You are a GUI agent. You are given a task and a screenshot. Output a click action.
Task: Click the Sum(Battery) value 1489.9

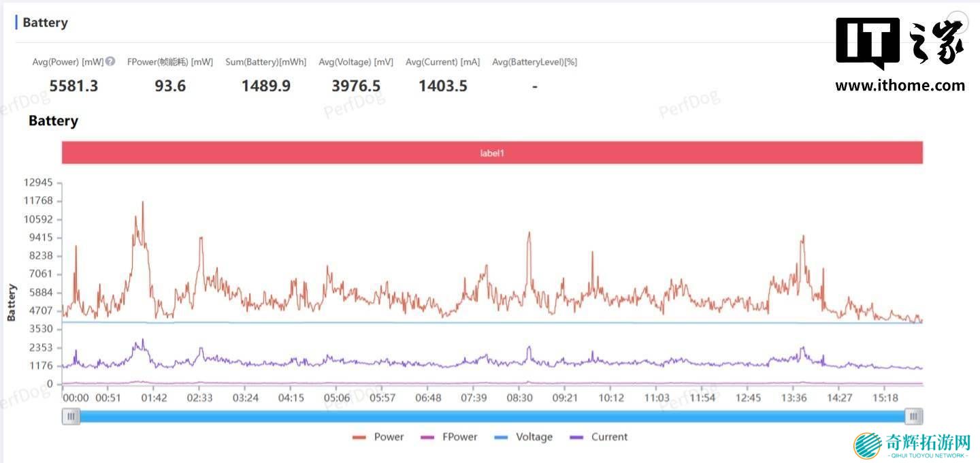[x=266, y=86]
